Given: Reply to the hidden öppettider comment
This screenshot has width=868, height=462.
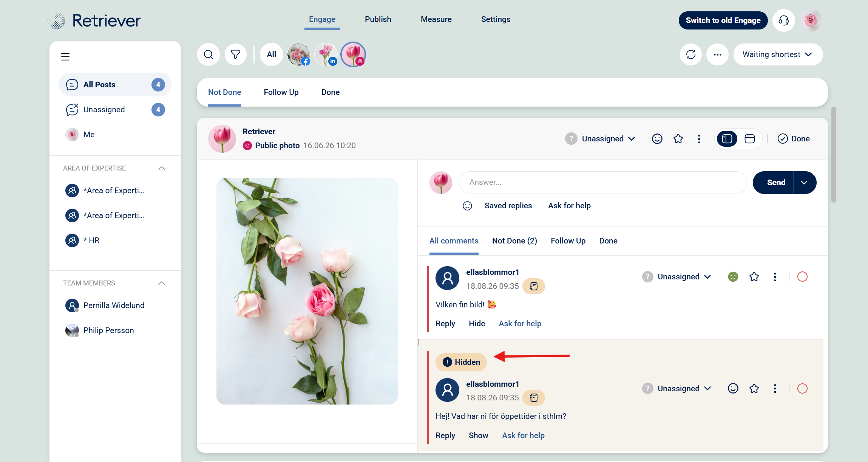Looking at the screenshot, I should (x=445, y=436).
